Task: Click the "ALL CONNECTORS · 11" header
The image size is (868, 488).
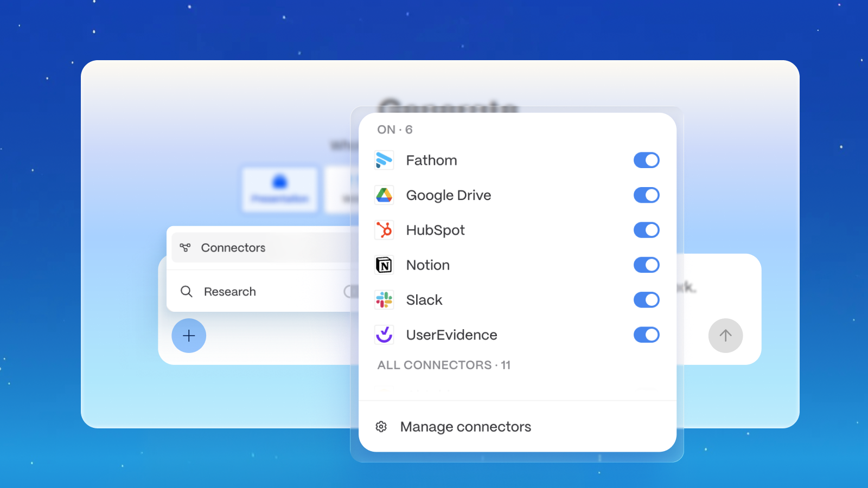Action: coord(444,365)
